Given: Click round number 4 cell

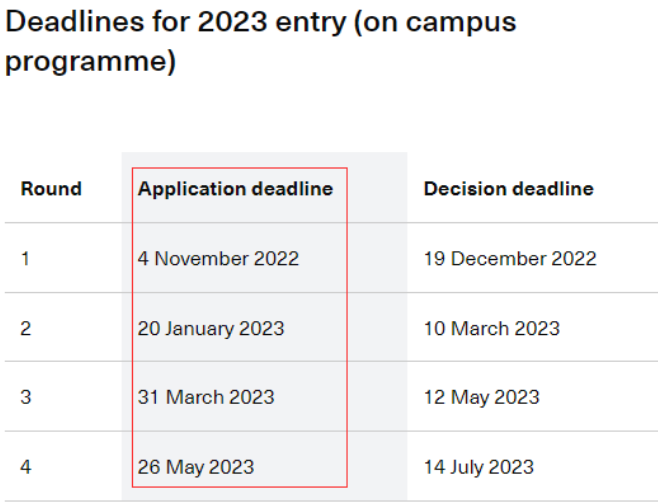Looking at the screenshot, I should [26, 466].
